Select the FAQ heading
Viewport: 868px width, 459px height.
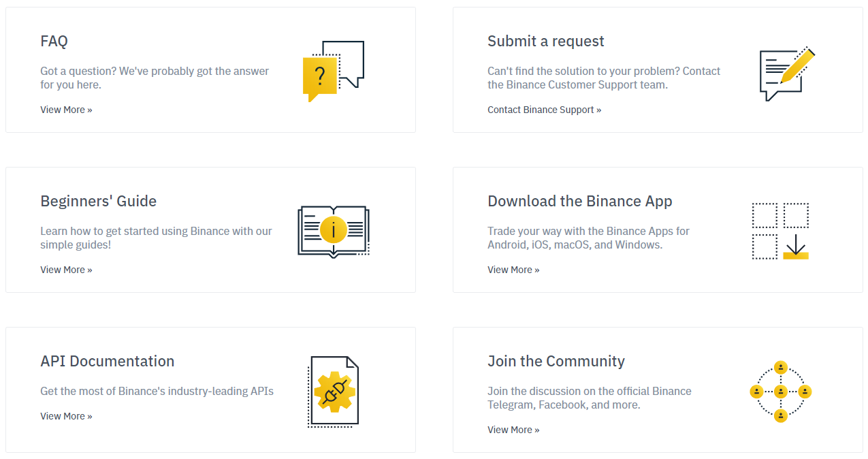[x=54, y=42]
